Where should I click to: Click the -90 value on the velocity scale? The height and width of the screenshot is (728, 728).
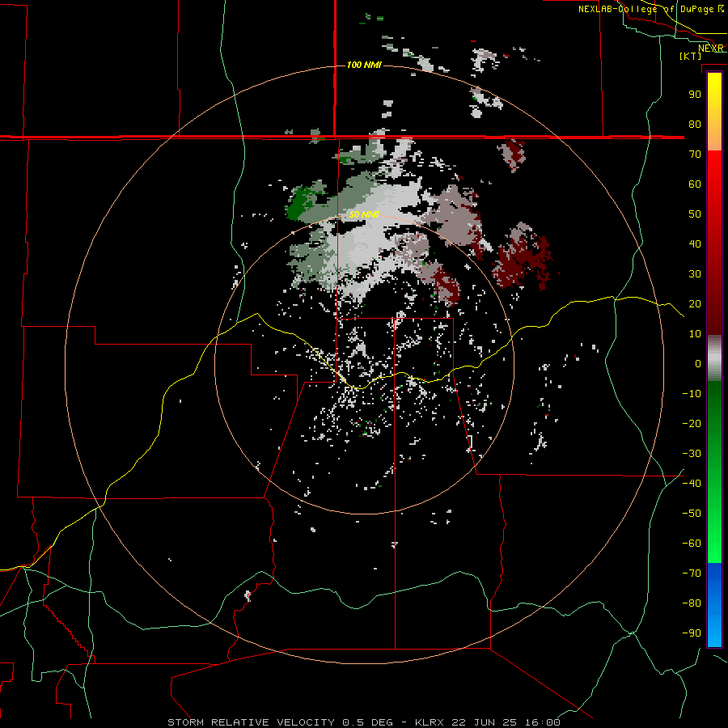[x=692, y=633]
